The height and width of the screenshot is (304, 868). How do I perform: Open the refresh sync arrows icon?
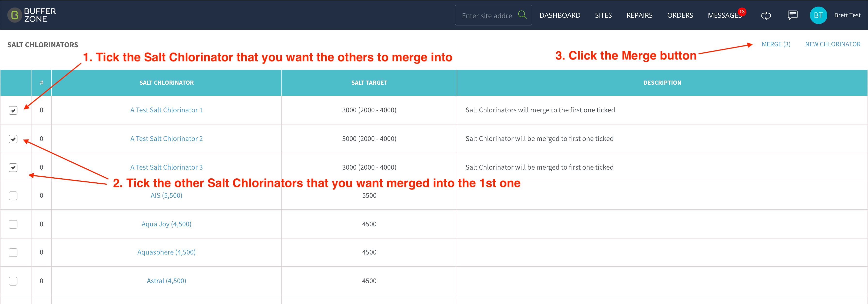pos(766,16)
